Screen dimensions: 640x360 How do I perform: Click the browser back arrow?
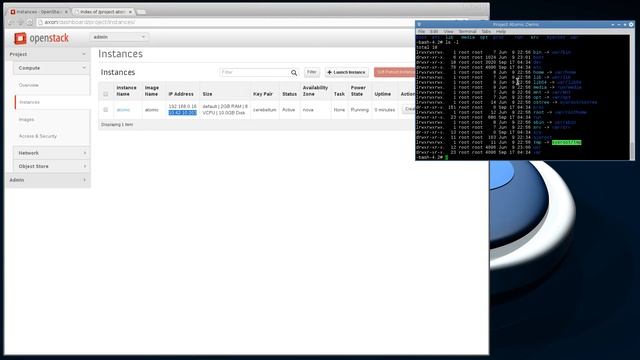pos(11,22)
